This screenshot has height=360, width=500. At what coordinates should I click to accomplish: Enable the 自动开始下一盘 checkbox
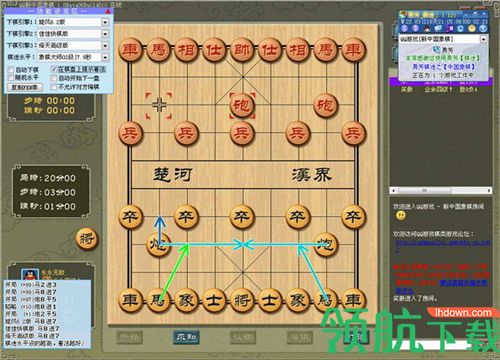point(54,78)
